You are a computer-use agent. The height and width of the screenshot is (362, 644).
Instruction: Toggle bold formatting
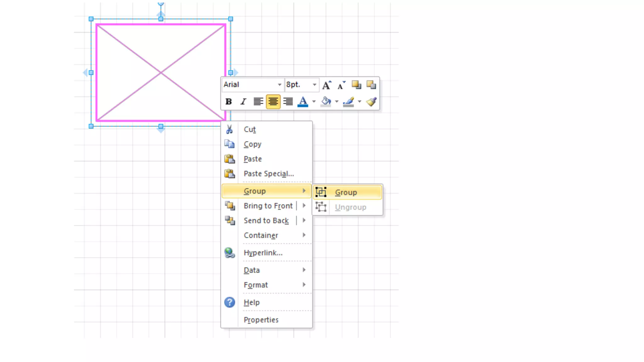tap(229, 101)
